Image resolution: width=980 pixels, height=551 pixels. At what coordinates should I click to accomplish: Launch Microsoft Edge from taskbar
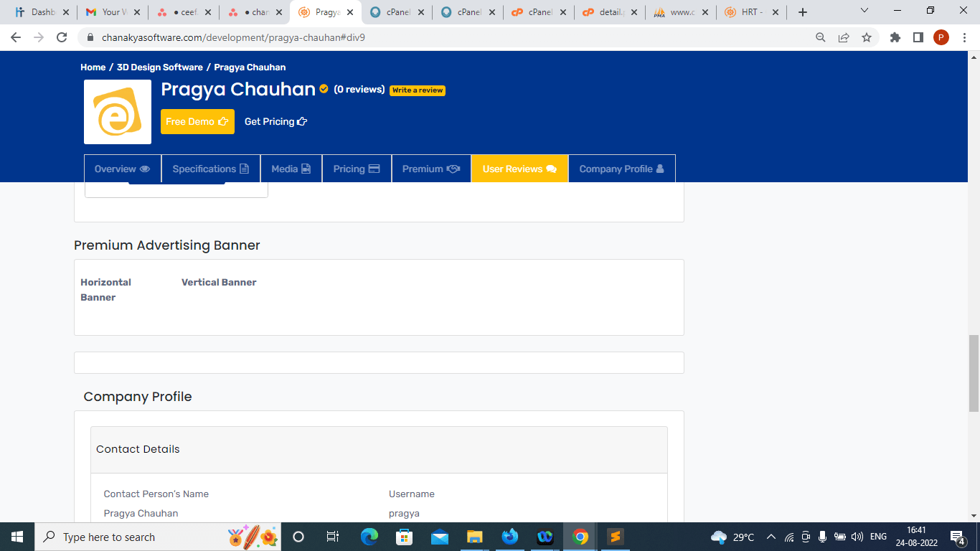coord(369,537)
